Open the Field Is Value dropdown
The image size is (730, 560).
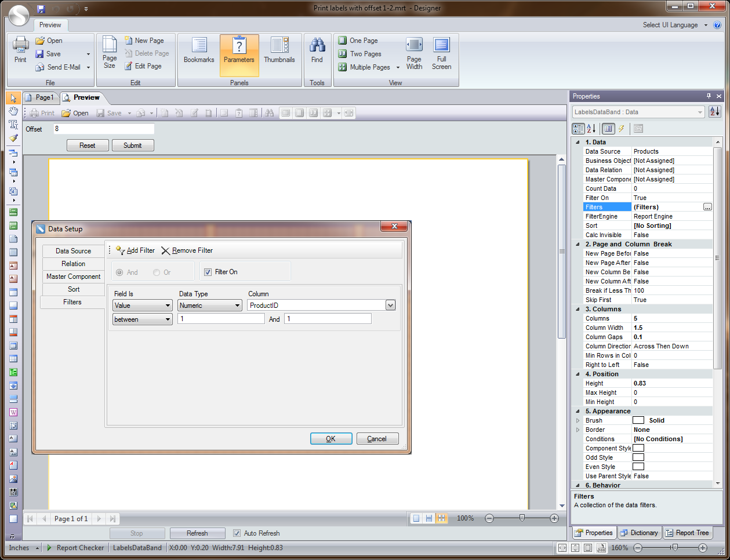tap(143, 306)
